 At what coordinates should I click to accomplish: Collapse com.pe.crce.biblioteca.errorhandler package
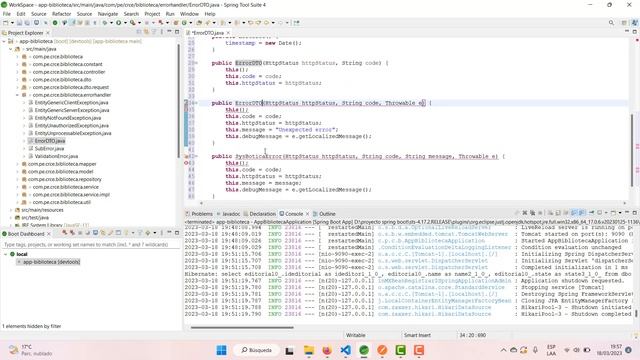point(17,95)
